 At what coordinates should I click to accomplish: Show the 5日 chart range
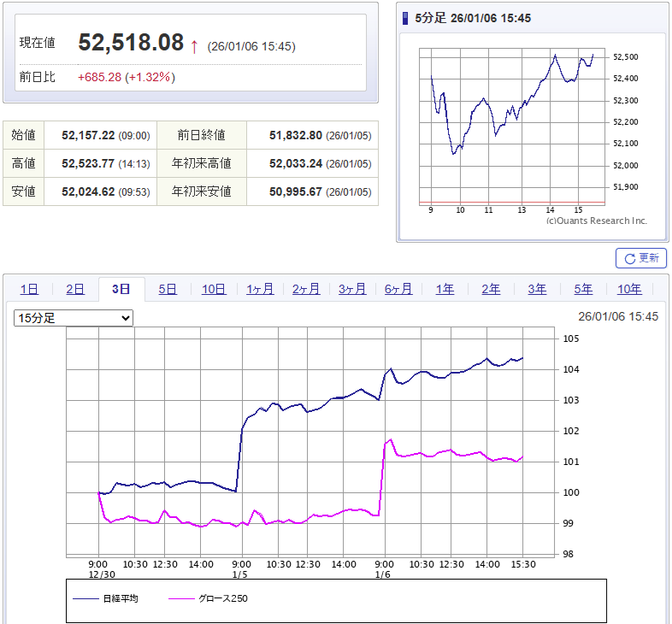[168, 289]
